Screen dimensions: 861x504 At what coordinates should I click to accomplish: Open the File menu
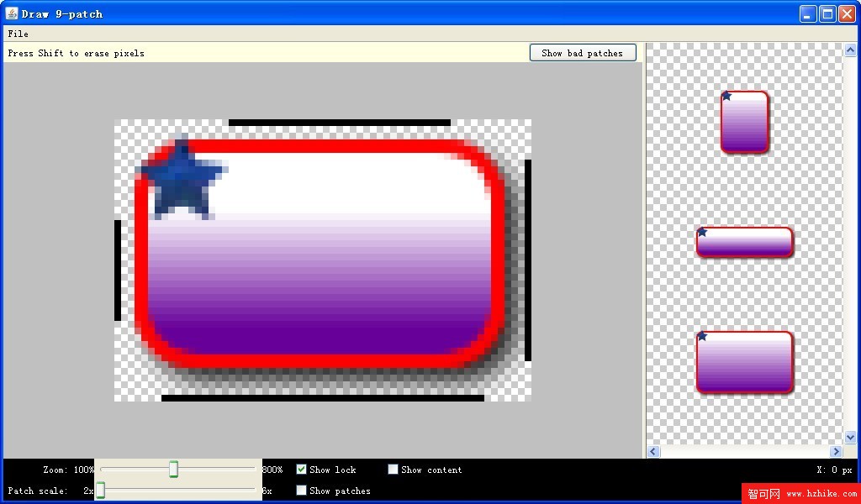point(18,34)
